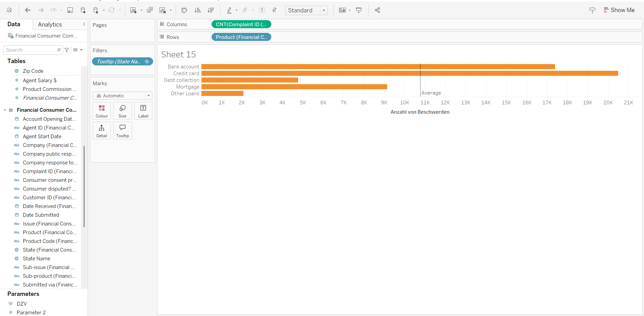Image resolution: width=644 pixels, height=316 pixels.
Task: Redo with the forward arrow
Action: 41,10
